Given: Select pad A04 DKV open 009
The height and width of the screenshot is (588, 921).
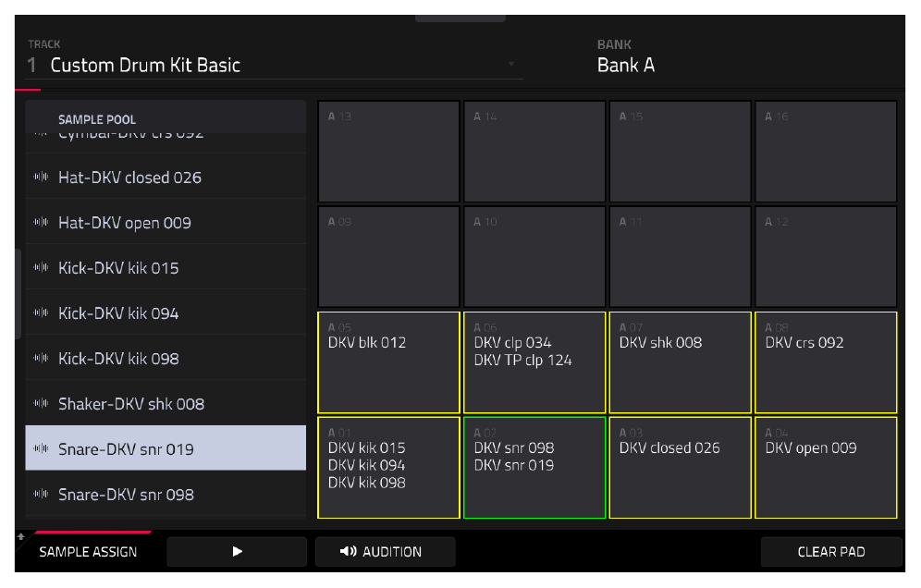Looking at the screenshot, I should click(826, 468).
